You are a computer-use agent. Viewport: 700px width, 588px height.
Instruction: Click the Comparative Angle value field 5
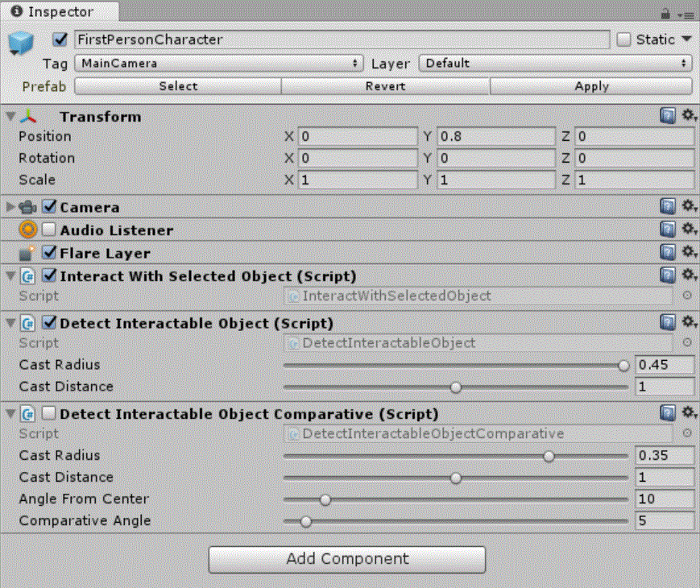[x=665, y=520]
